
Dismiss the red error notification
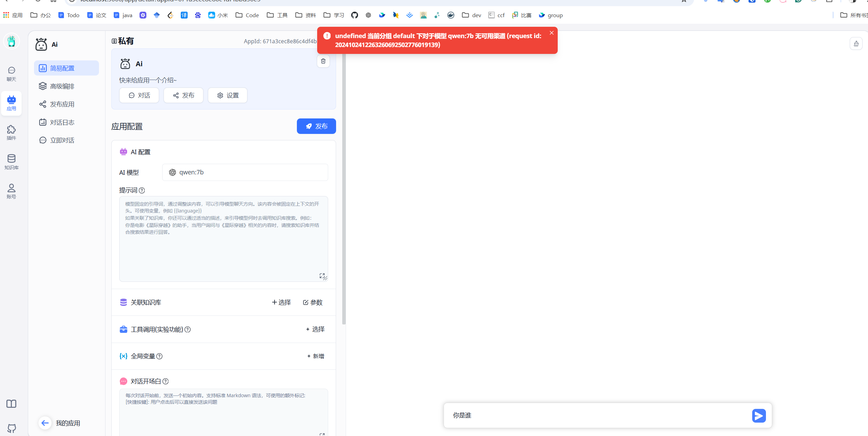pos(552,33)
